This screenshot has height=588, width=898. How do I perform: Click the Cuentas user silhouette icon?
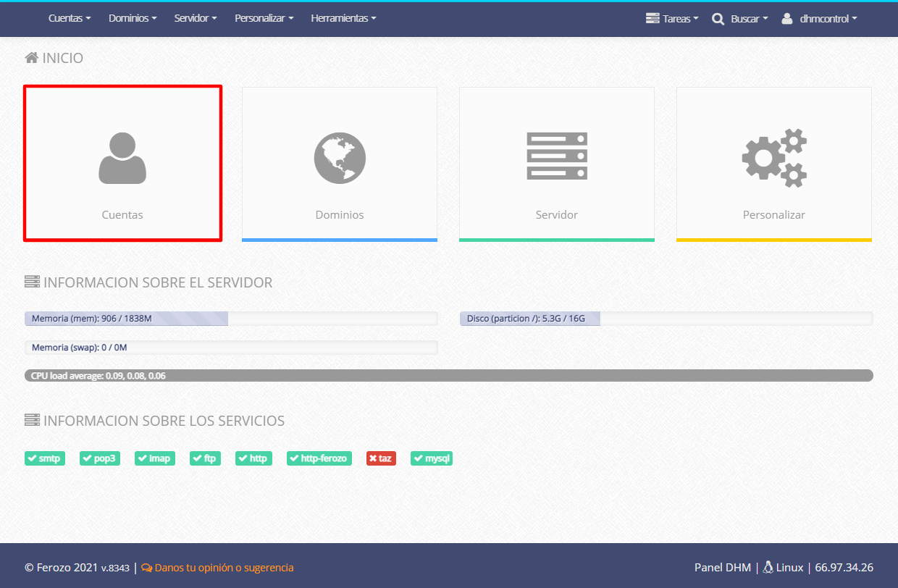(122, 158)
